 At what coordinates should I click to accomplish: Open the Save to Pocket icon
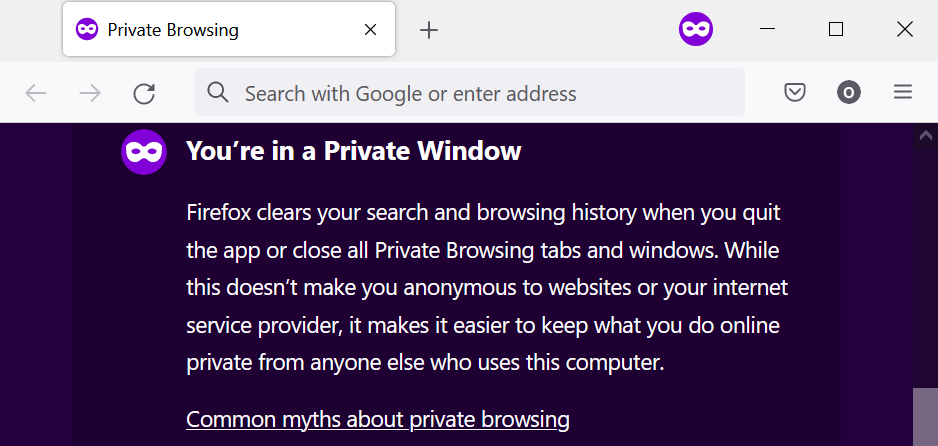pyautogui.click(x=795, y=93)
